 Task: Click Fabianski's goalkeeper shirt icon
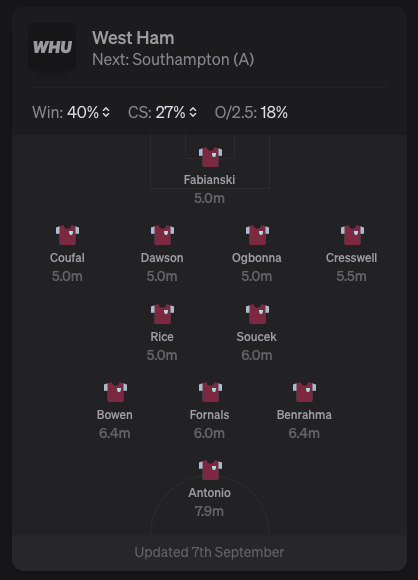[210, 157]
